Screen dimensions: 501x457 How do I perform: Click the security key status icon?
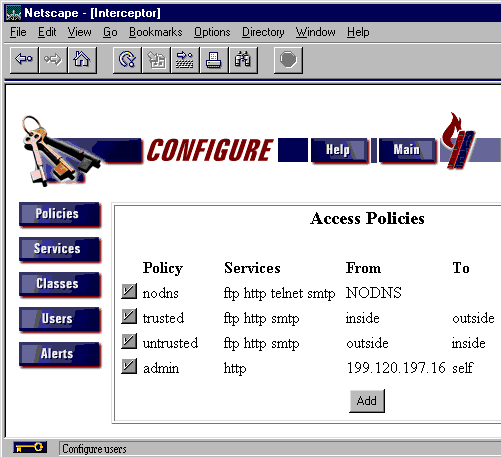(30, 447)
